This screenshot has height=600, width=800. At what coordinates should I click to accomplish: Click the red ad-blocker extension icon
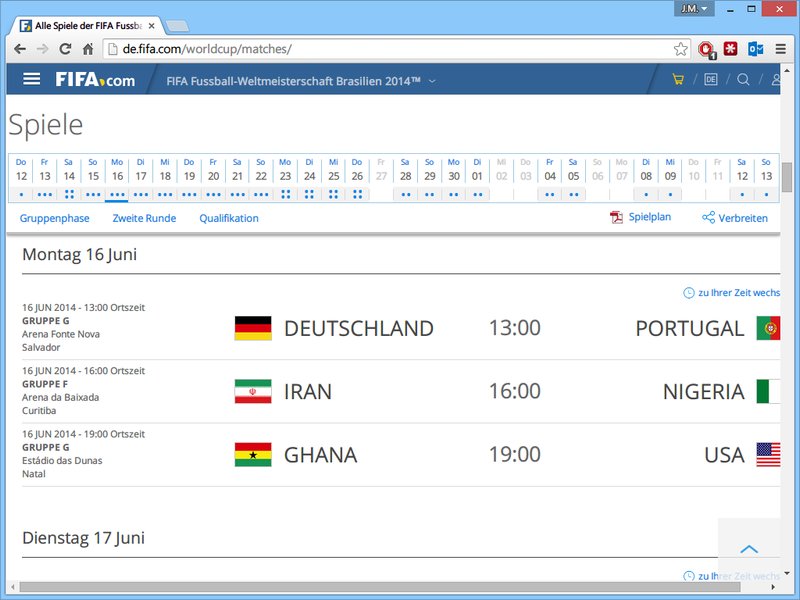(707, 49)
